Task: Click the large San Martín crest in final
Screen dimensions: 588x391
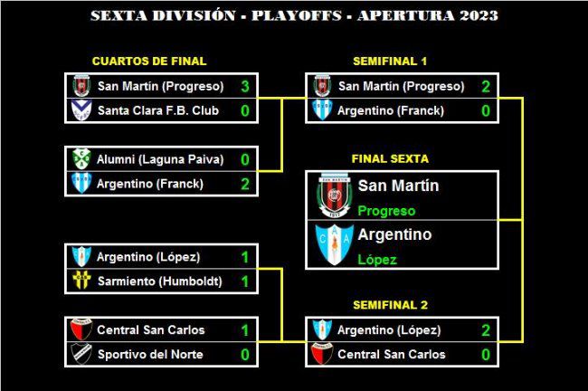Action: [334, 195]
